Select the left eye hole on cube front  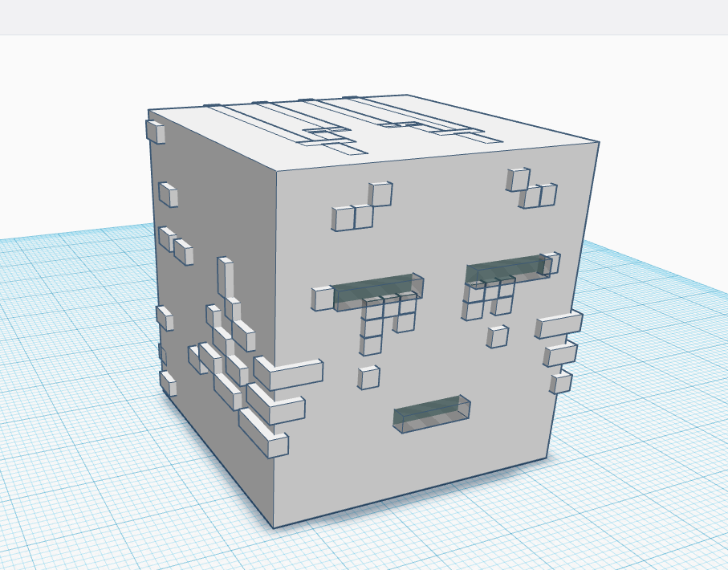tap(378, 291)
